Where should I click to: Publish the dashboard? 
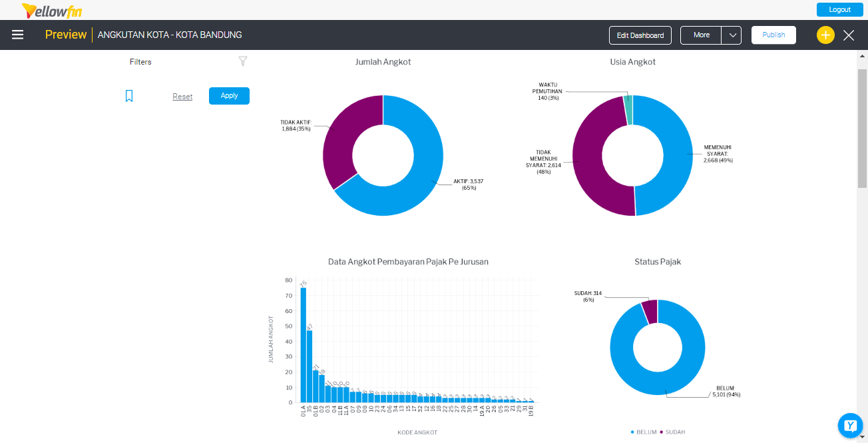[773, 35]
